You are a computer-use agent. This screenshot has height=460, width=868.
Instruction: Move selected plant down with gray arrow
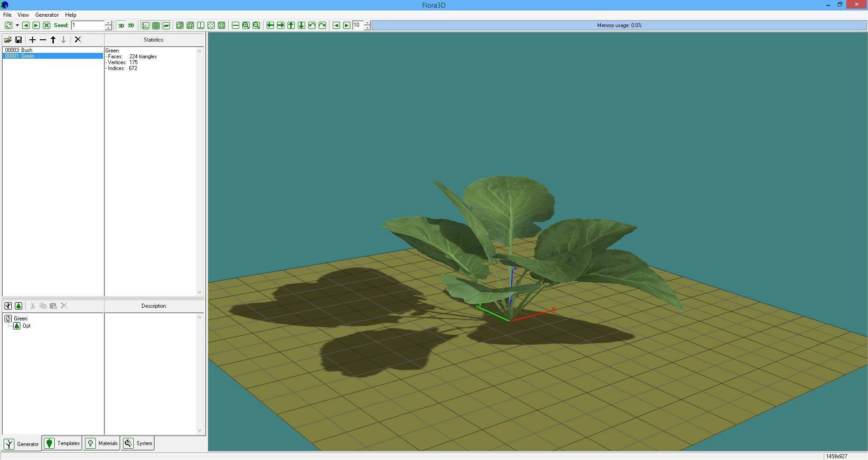point(64,40)
